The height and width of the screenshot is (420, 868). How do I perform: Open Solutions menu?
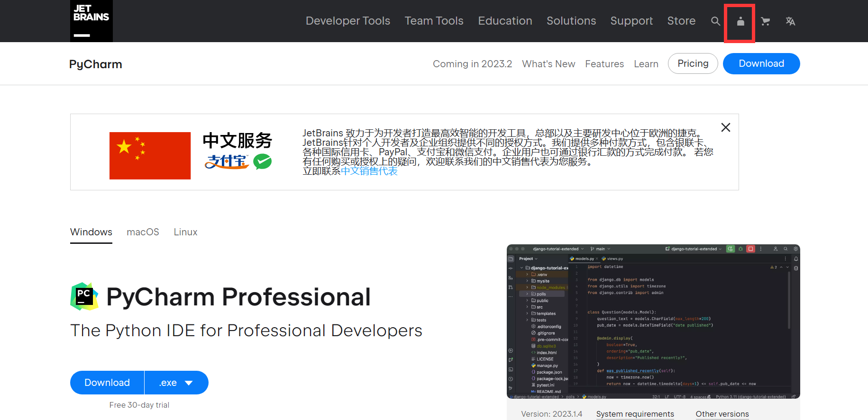click(571, 21)
